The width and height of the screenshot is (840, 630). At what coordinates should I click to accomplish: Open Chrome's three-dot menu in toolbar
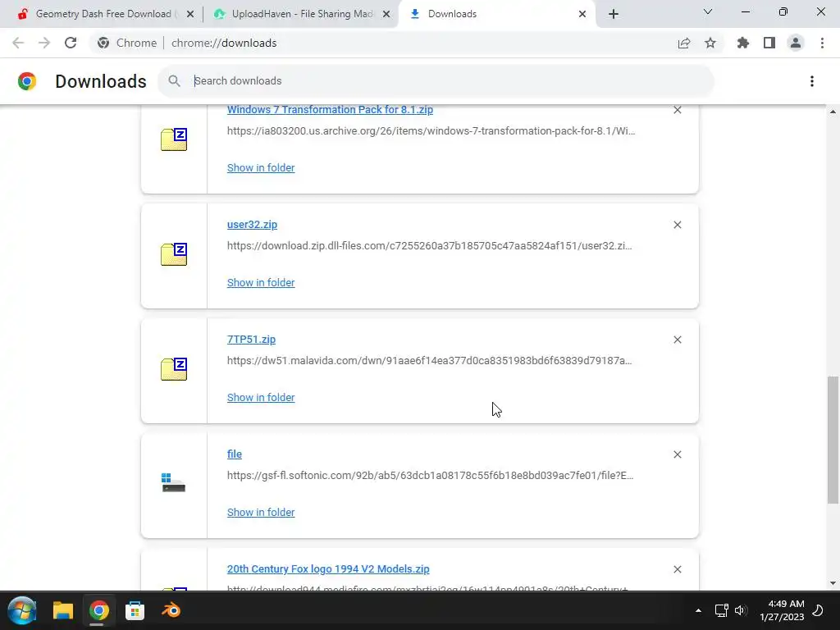coord(822,43)
